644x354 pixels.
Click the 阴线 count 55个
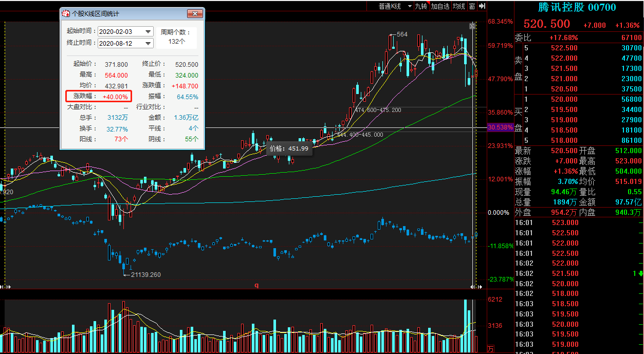point(192,139)
